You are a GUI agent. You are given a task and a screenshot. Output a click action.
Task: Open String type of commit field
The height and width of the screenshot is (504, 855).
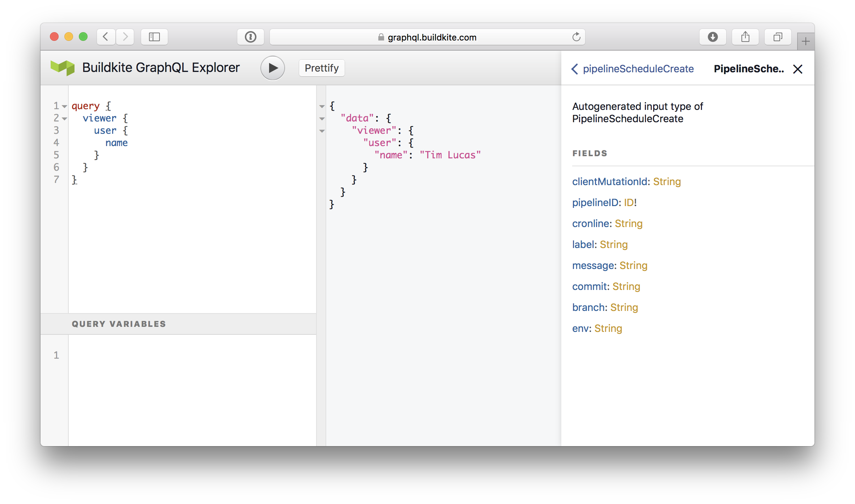tap(626, 286)
